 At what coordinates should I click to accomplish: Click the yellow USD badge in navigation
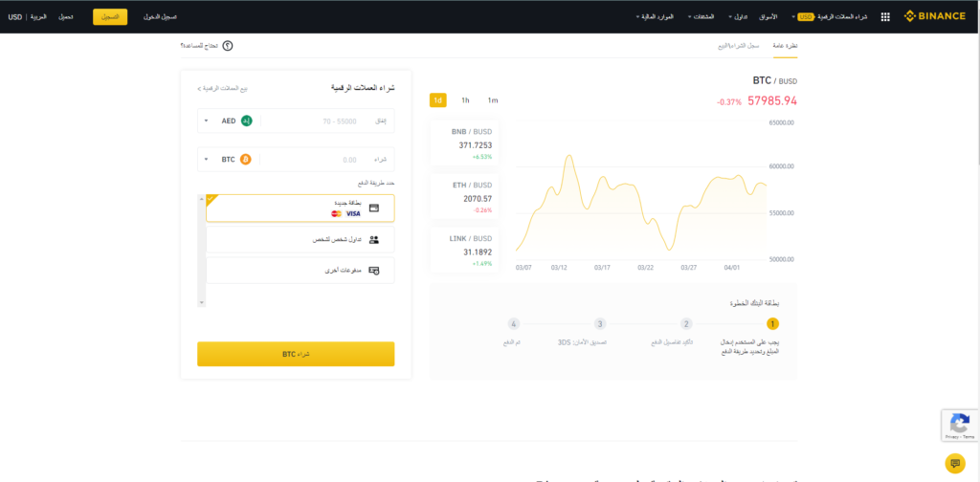point(806,17)
